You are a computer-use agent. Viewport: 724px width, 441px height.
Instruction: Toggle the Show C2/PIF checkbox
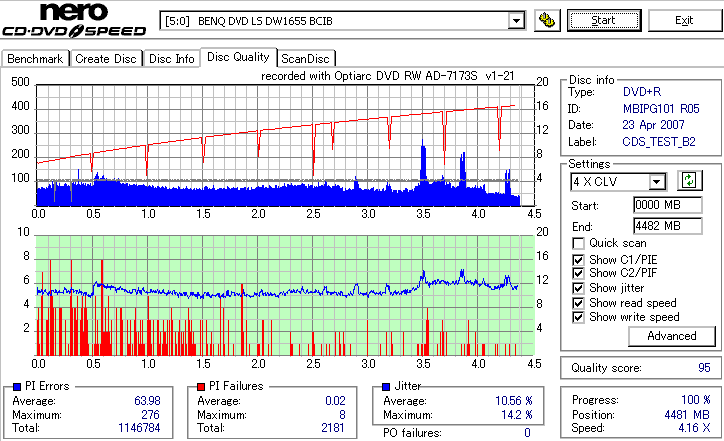coord(578,273)
